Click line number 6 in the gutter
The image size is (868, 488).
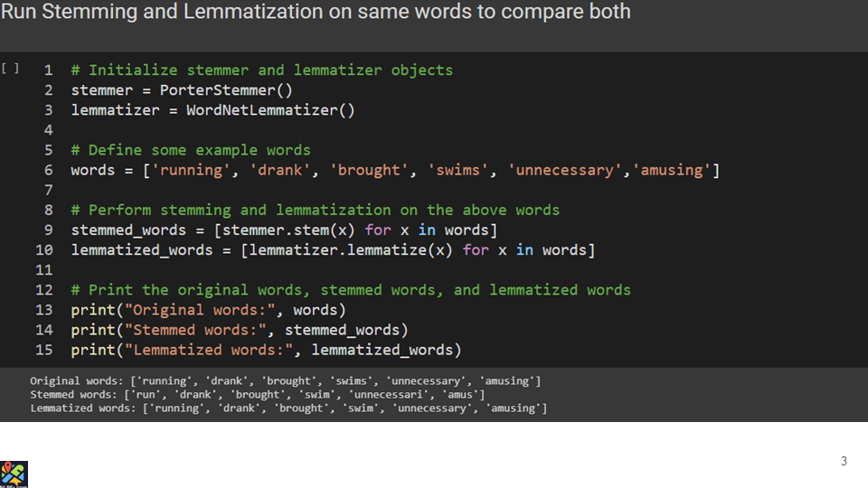click(x=48, y=170)
